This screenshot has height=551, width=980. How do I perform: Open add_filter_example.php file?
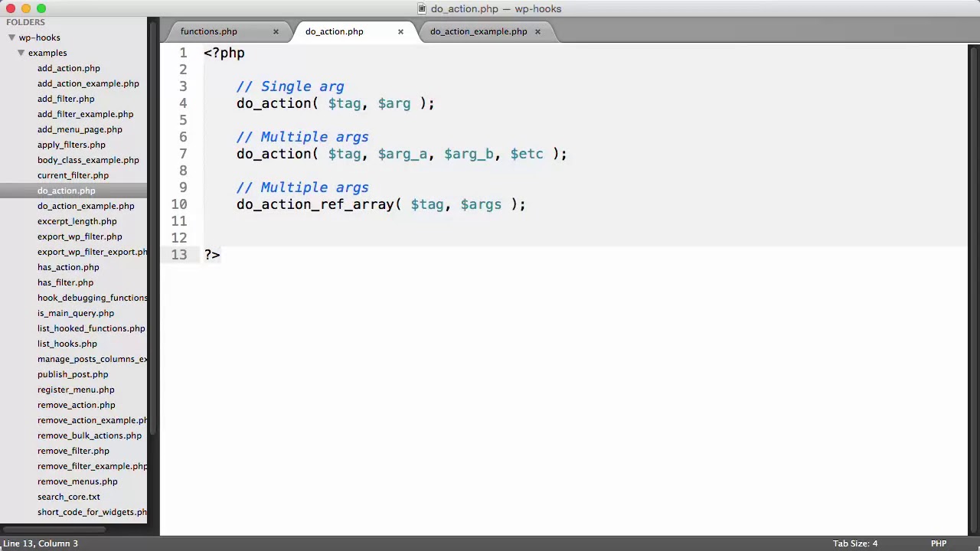[x=85, y=114]
